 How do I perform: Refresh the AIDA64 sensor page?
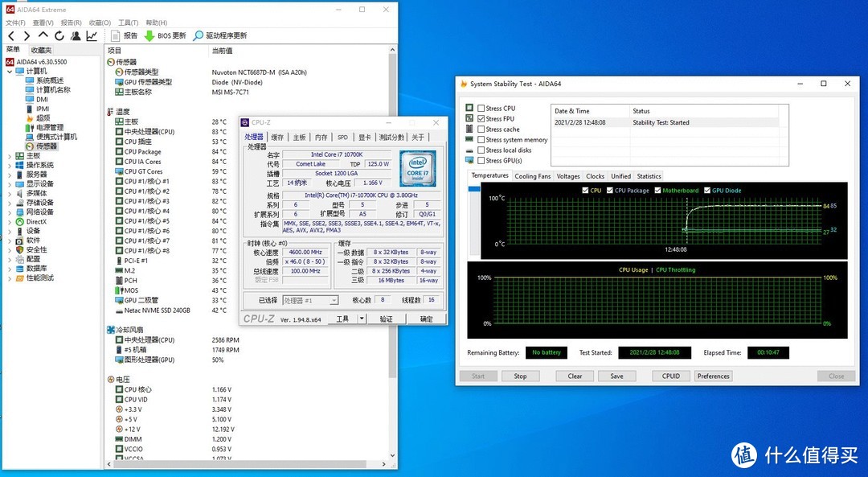(59, 36)
